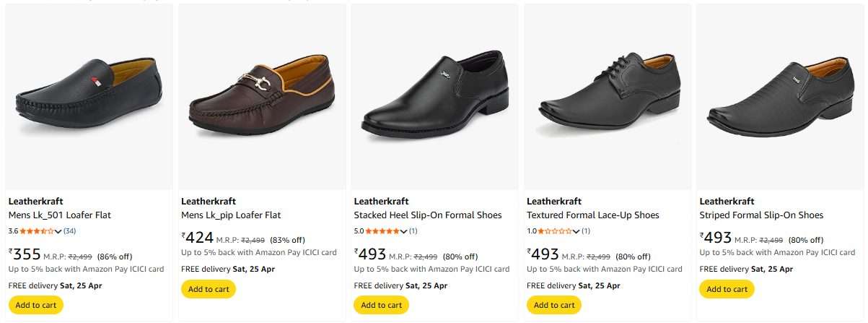Open the 34 reviews count link
This screenshot has width=868, height=323.
tap(70, 231)
